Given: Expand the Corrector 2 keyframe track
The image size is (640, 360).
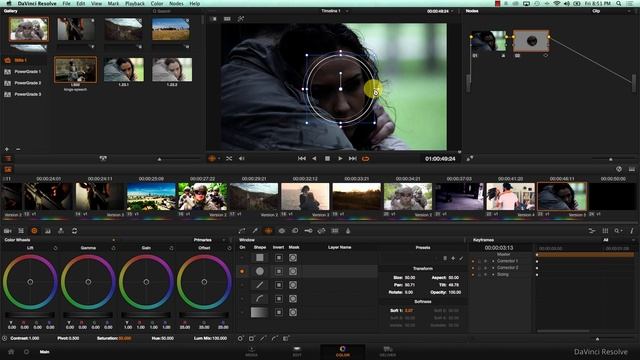Looking at the screenshot, I should coord(493,268).
